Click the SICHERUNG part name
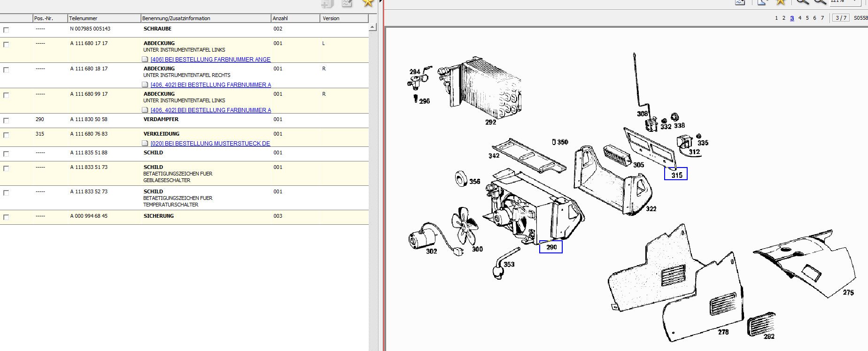Screen dimensions: 868x351 158,216
